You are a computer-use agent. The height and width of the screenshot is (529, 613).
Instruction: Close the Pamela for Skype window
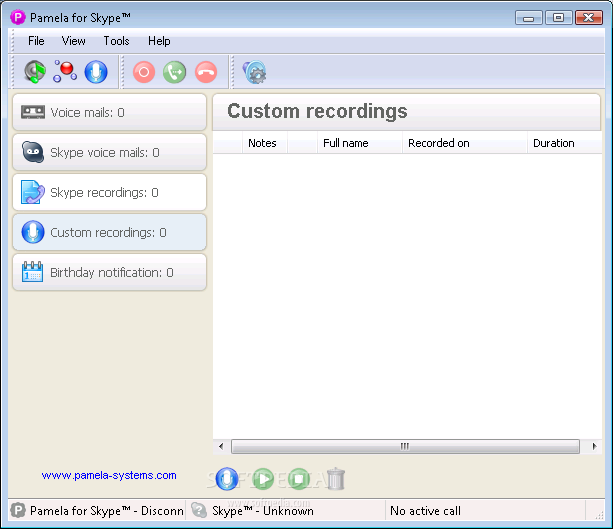click(x=589, y=18)
